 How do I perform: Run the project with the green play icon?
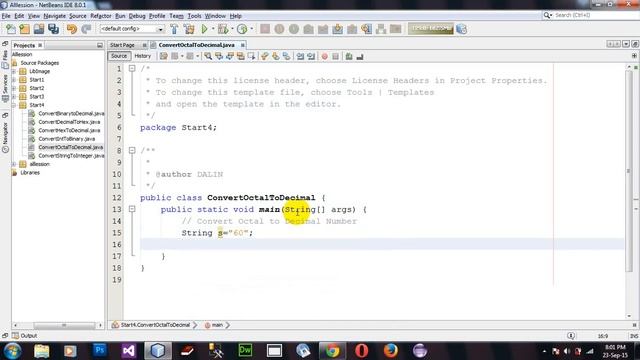point(204,29)
